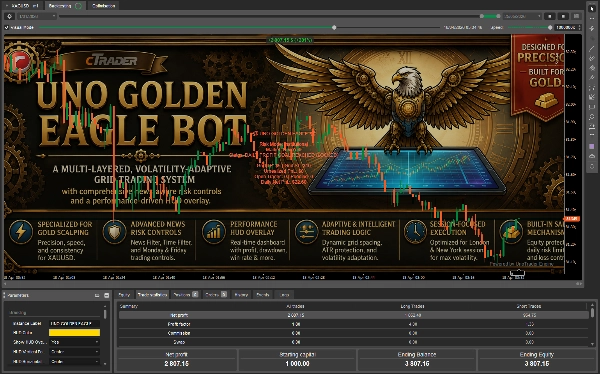Click the speed slider handle
This screenshot has height=374, width=600.
tap(550, 28)
